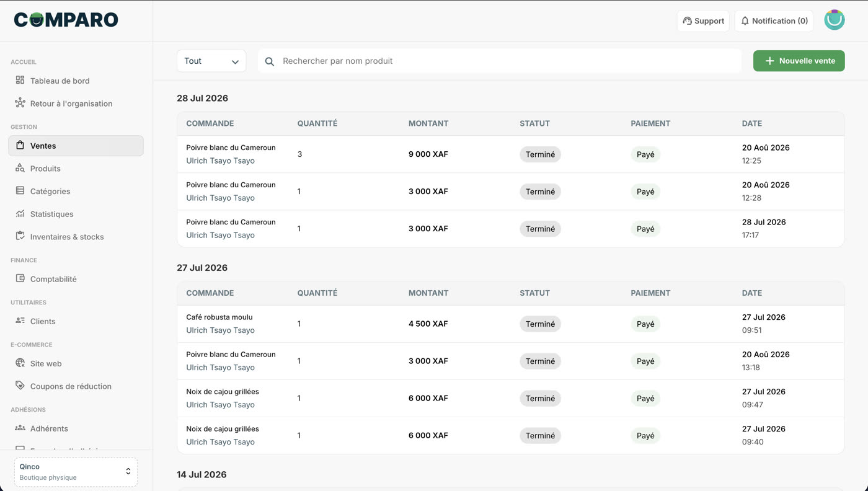Navigate to Statistiques page
The width and height of the screenshot is (868, 491).
pyautogui.click(x=51, y=214)
